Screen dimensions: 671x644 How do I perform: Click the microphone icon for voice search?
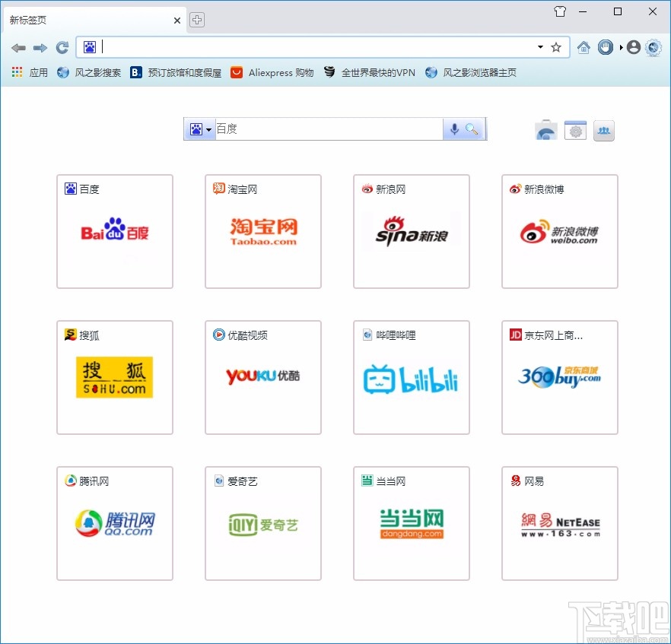click(454, 129)
